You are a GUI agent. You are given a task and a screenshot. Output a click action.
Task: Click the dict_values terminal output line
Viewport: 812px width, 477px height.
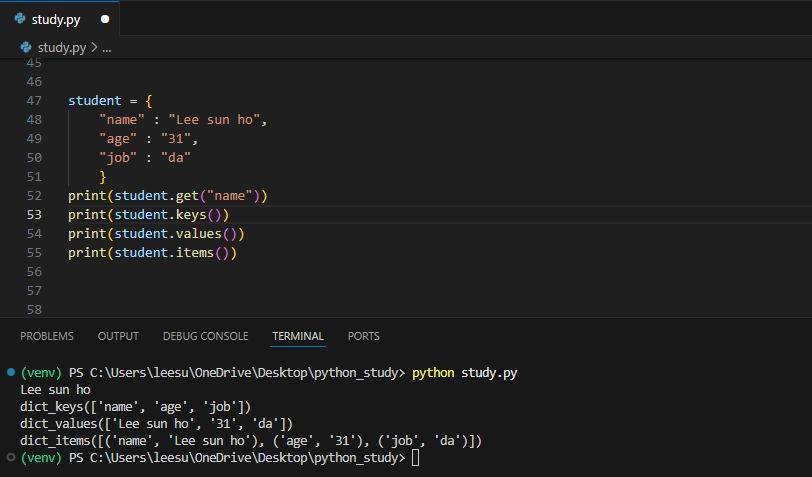pos(156,424)
